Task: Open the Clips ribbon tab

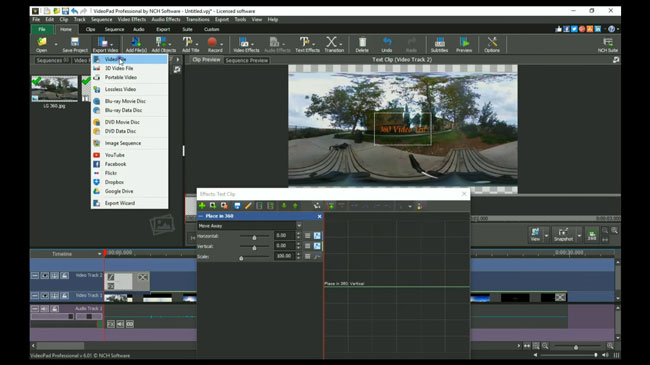Action: point(90,29)
